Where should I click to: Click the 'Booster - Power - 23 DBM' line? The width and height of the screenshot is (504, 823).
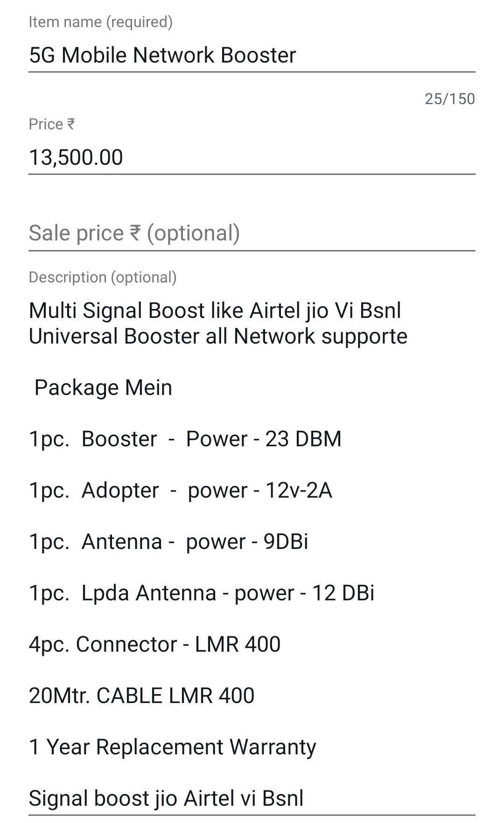[x=185, y=439]
